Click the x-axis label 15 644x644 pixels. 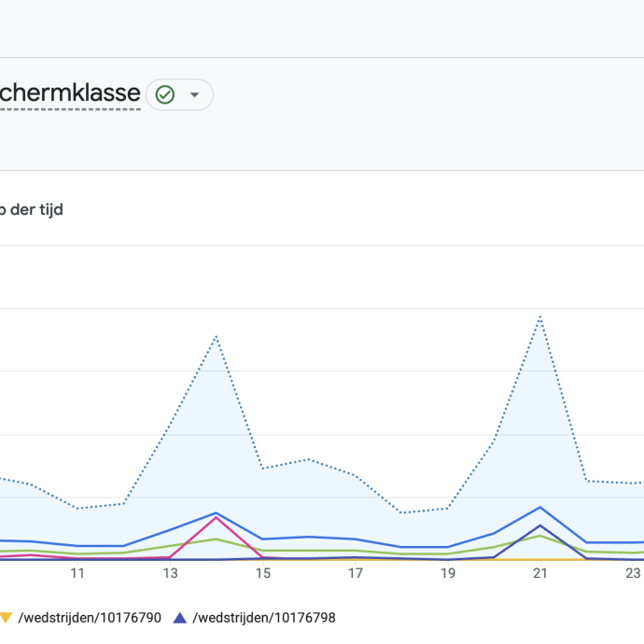tap(263, 573)
